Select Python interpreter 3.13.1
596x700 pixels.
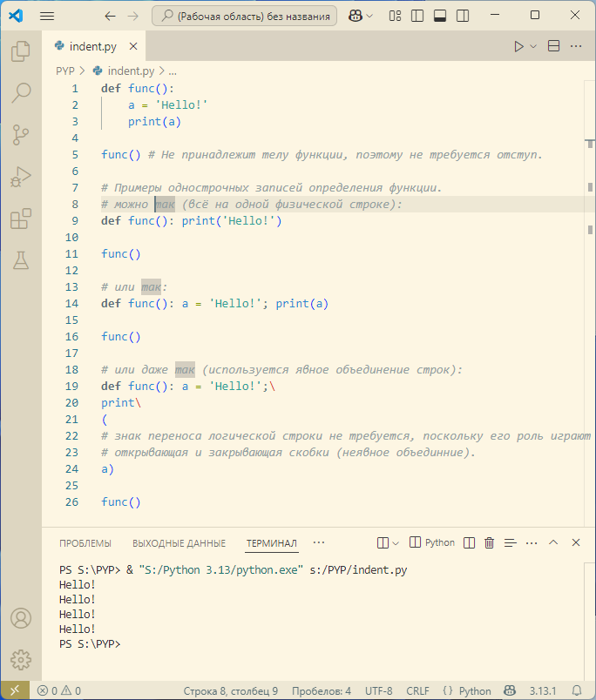543,690
